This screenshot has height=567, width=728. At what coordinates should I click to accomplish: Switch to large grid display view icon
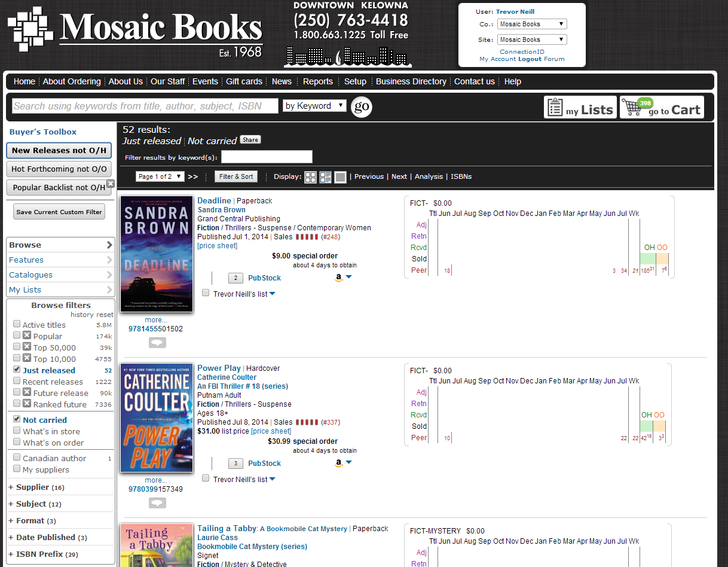[x=310, y=177]
